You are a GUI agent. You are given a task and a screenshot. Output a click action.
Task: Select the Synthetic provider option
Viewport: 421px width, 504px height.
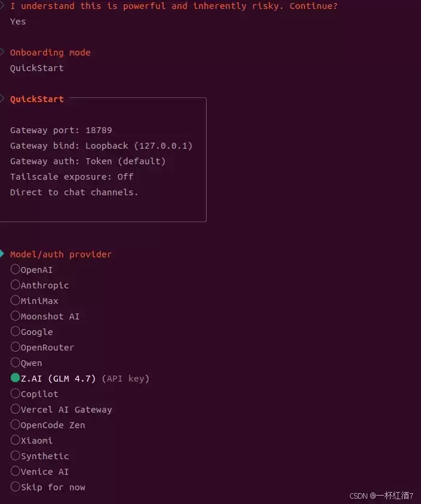click(16, 456)
